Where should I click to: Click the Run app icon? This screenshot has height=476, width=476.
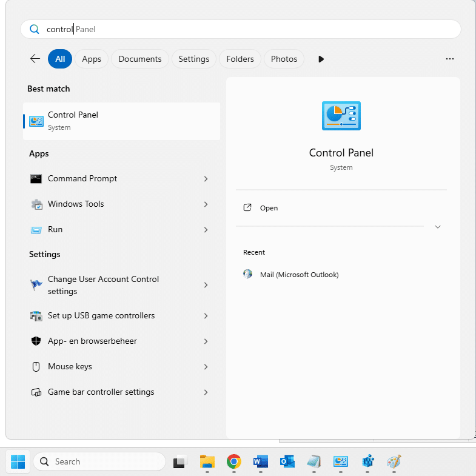click(x=36, y=230)
